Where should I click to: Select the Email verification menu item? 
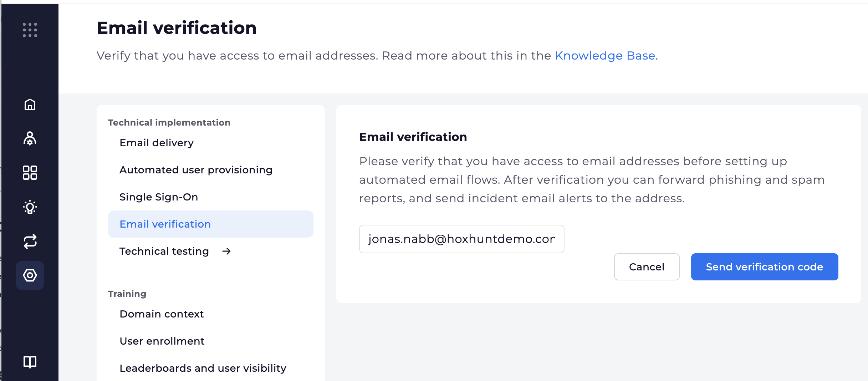[x=211, y=224]
